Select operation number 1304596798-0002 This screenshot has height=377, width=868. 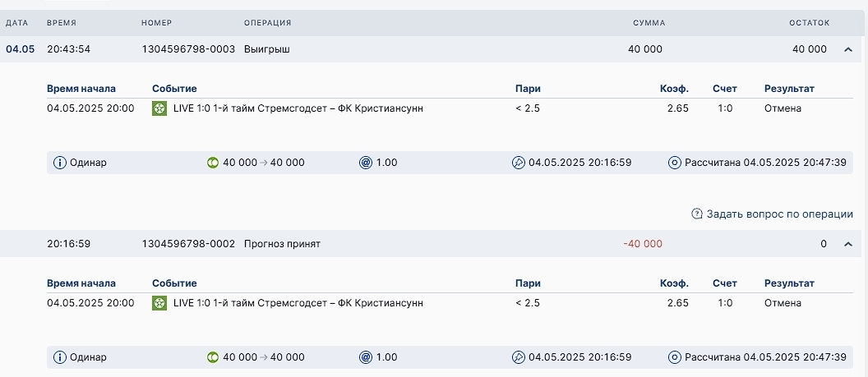188,244
